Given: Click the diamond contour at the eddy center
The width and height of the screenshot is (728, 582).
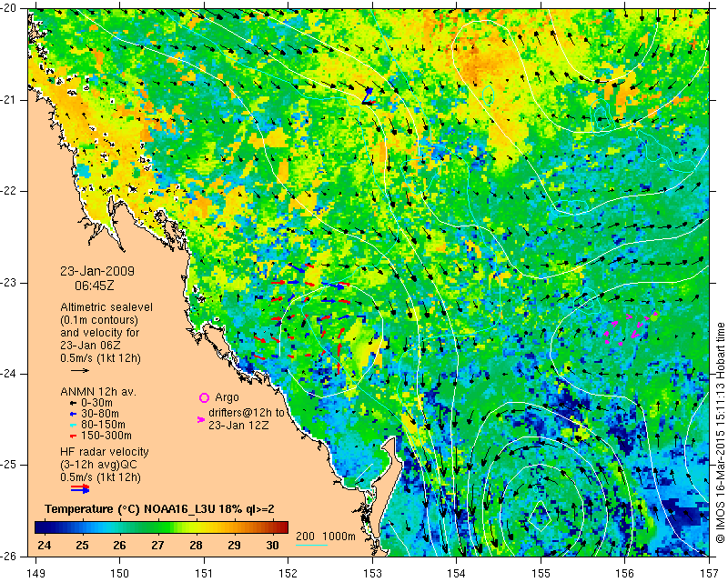Looking at the screenshot, I should (541, 516).
